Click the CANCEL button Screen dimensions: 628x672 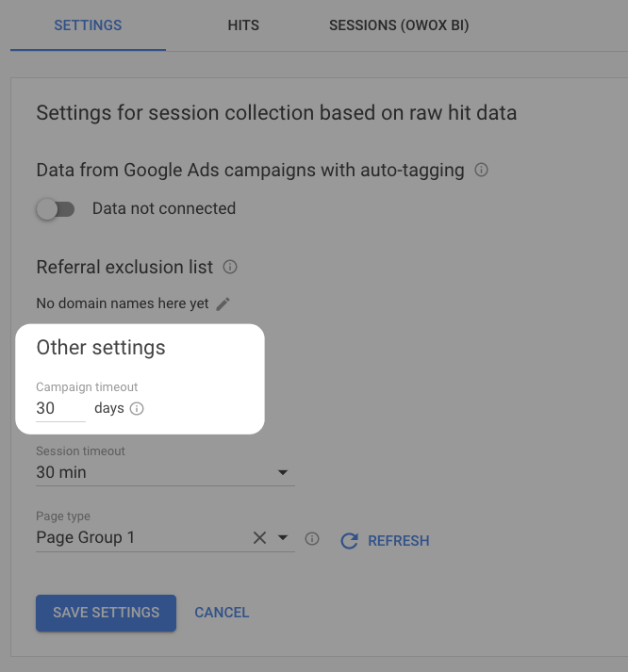[x=222, y=613]
